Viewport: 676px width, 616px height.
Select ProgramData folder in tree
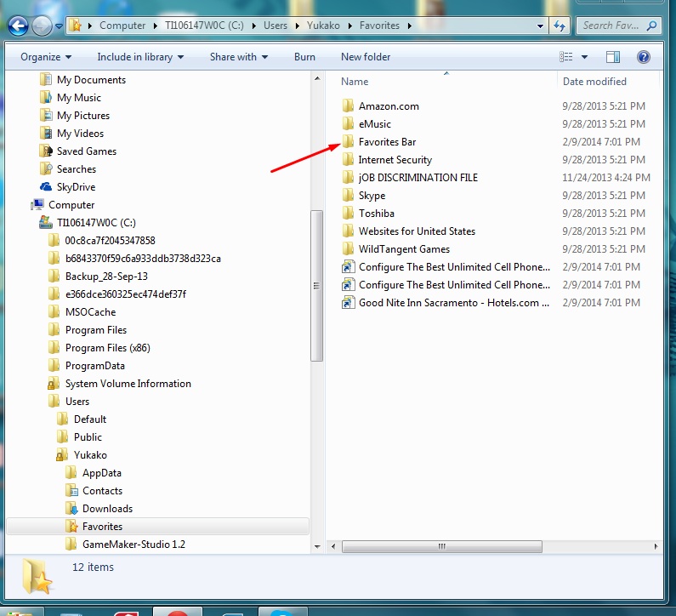point(94,366)
